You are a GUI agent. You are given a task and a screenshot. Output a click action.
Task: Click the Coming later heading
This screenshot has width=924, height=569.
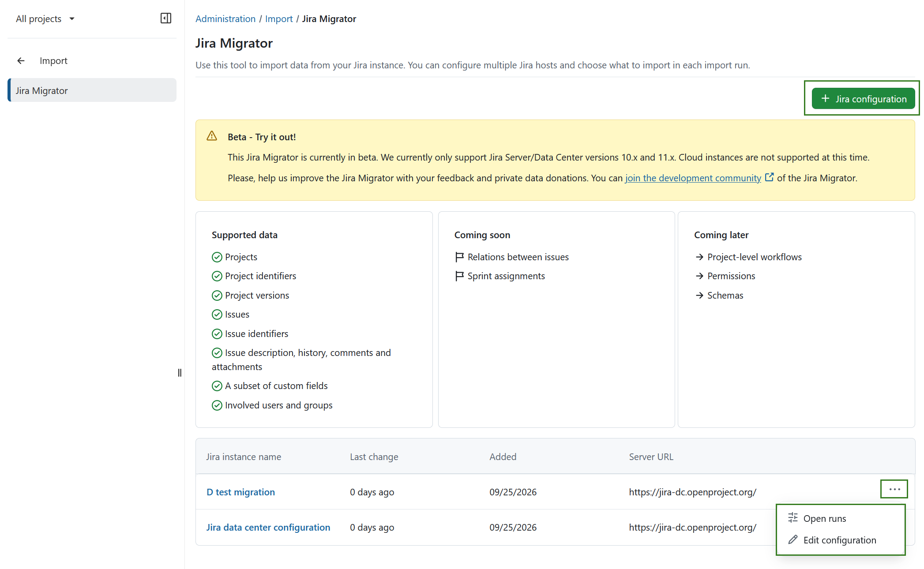(x=721, y=235)
